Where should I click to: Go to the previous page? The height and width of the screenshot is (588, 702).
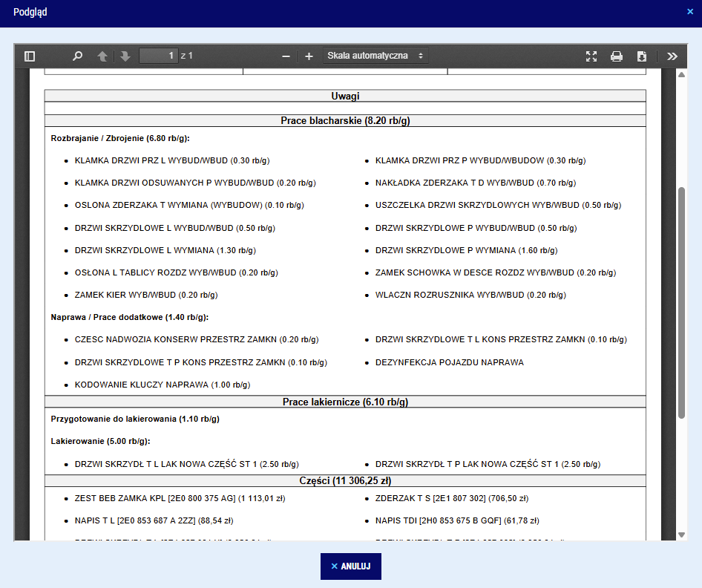tap(102, 56)
